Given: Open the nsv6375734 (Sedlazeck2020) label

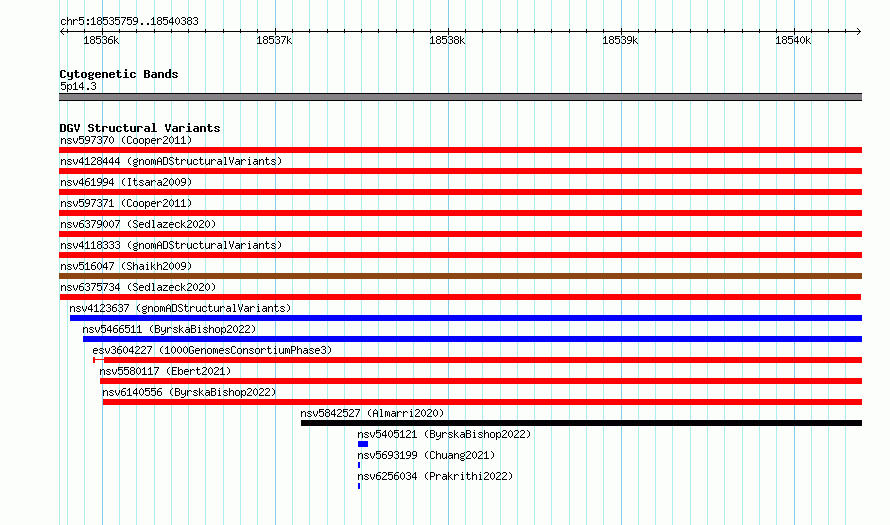Looking at the screenshot, I should click(x=138, y=287).
